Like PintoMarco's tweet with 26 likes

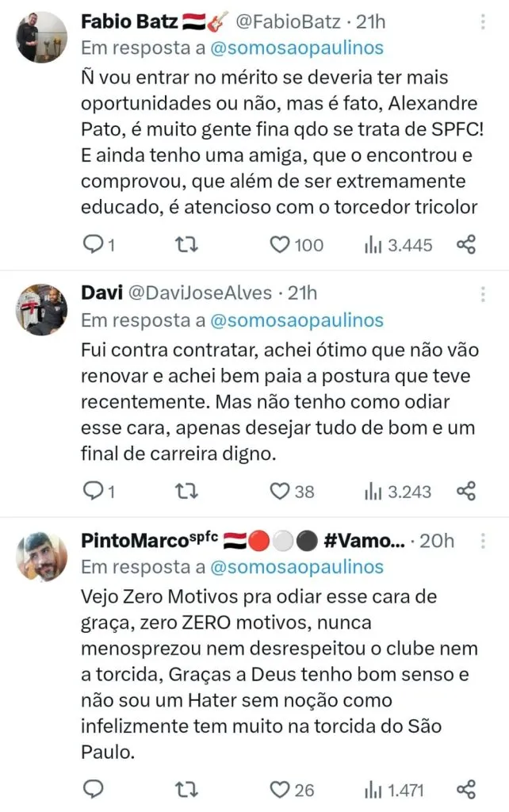[x=279, y=790]
